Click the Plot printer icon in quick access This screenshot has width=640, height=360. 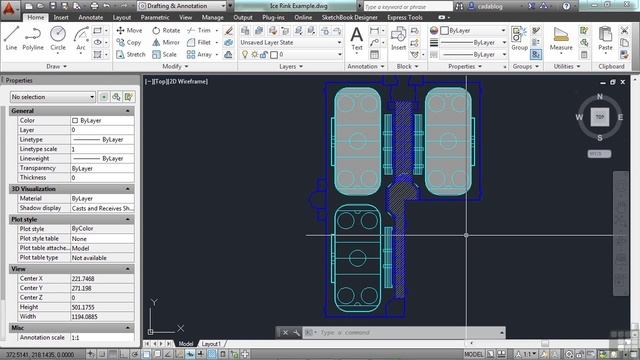[94, 6]
